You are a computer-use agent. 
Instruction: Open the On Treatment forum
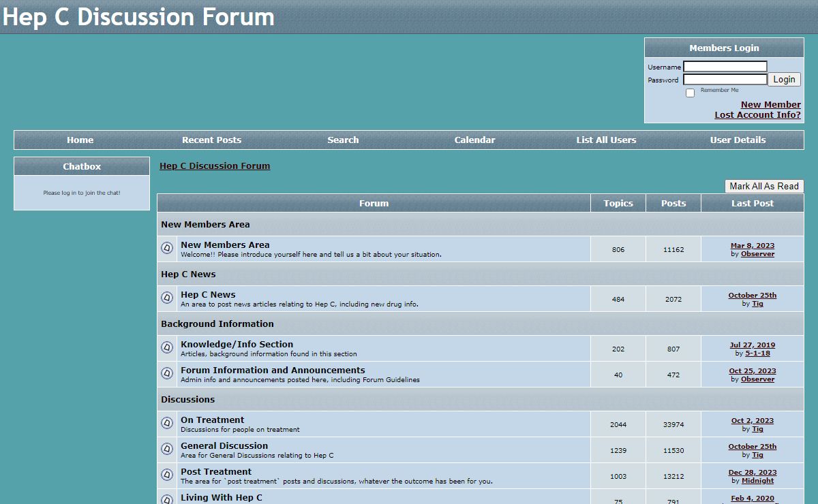[212, 420]
